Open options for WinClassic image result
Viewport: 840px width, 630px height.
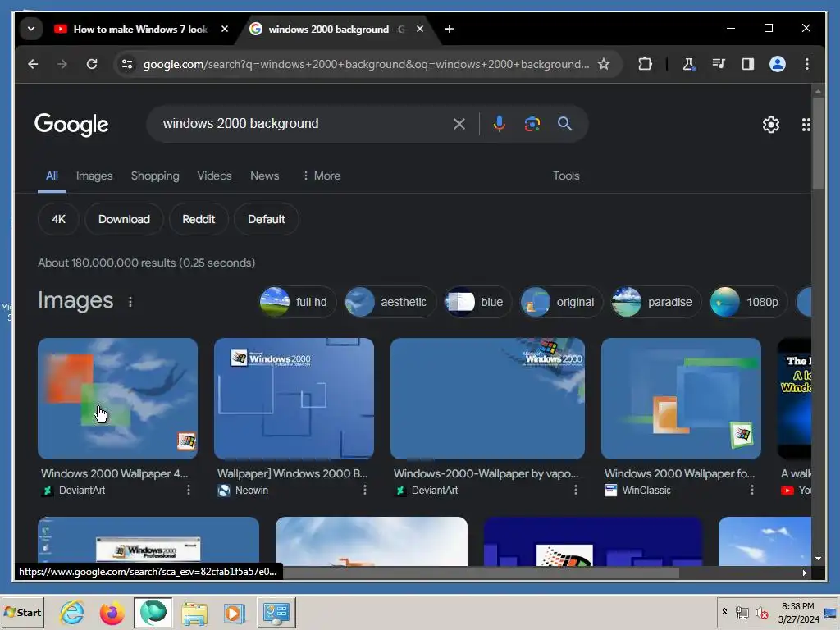coord(751,490)
